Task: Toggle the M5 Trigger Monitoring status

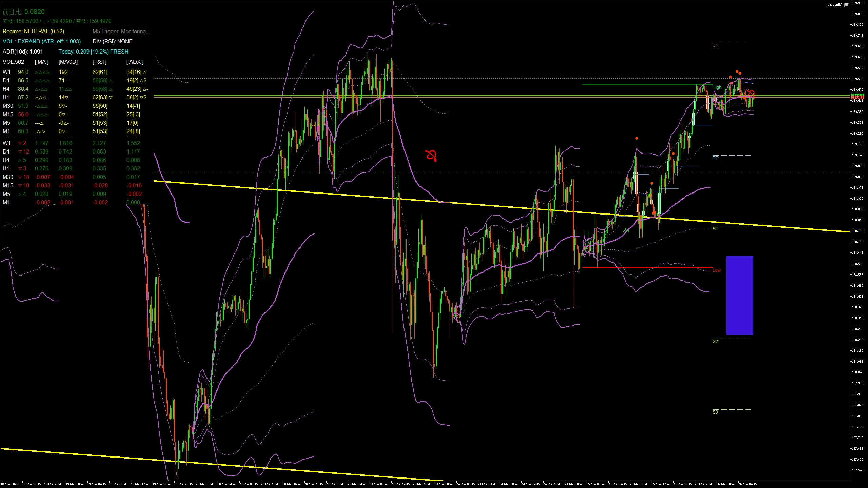Action: [121, 31]
